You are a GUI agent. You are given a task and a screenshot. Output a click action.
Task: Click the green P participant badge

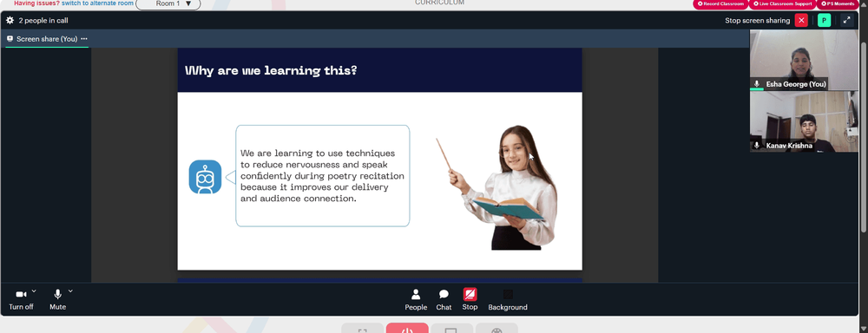(825, 21)
